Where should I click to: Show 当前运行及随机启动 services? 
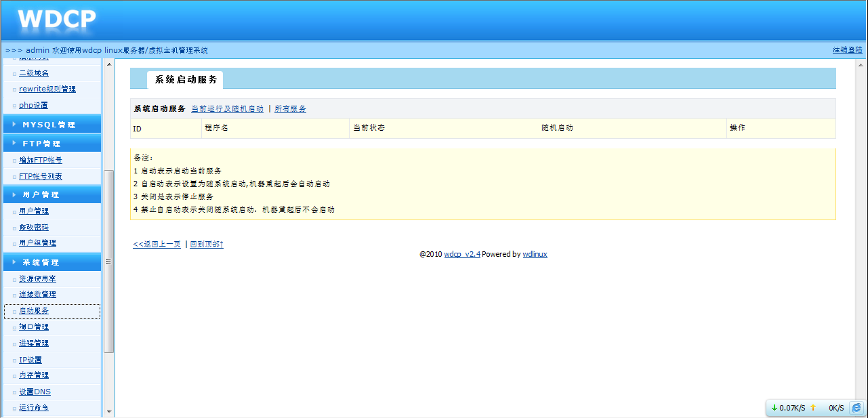(x=227, y=108)
